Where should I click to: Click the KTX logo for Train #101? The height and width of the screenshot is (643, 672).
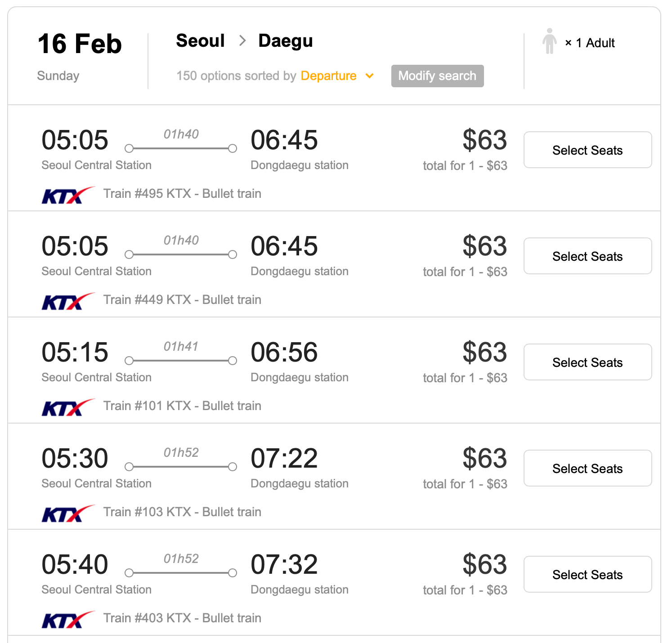[67, 407]
